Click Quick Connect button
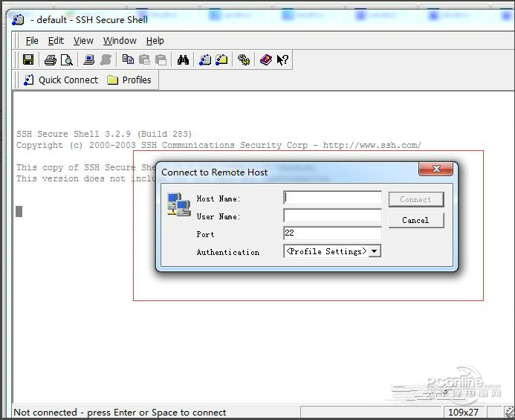 pyautogui.click(x=61, y=80)
